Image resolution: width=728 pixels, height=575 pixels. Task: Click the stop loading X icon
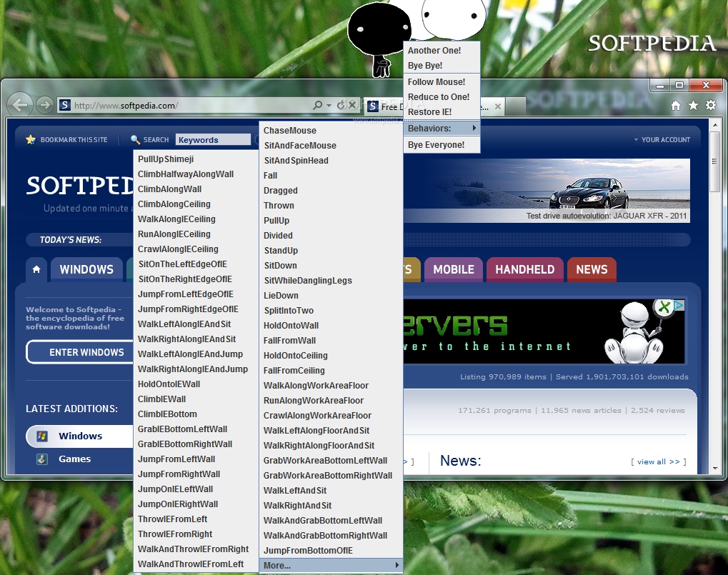pos(352,105)
